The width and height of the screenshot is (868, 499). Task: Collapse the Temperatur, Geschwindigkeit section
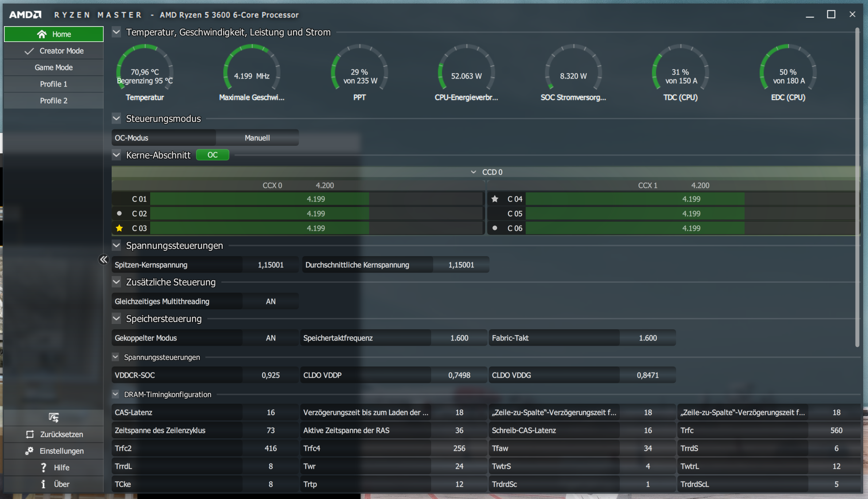(x=117, y=32)
